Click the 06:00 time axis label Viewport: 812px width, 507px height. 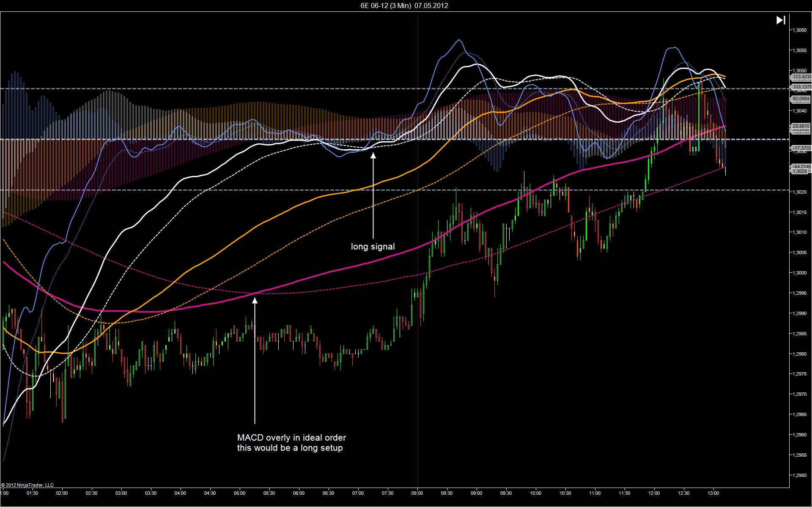(x=299, y=493)
